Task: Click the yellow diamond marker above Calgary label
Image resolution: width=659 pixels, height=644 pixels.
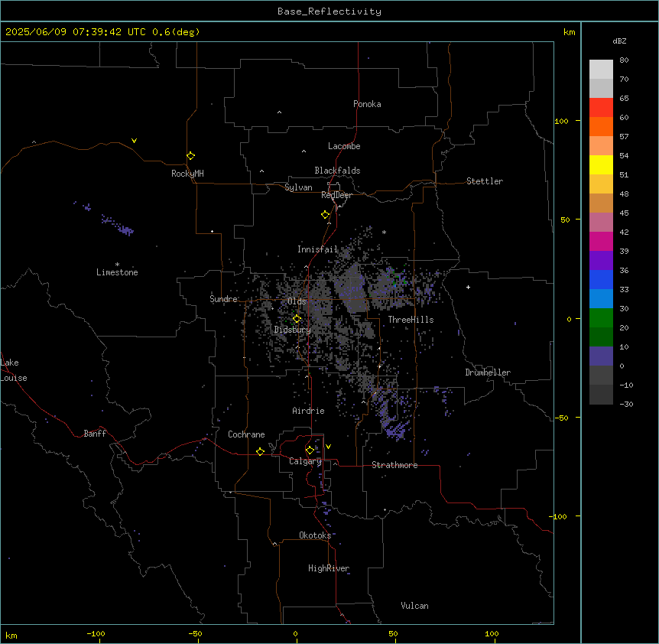Action: click(x=310, y=450)
